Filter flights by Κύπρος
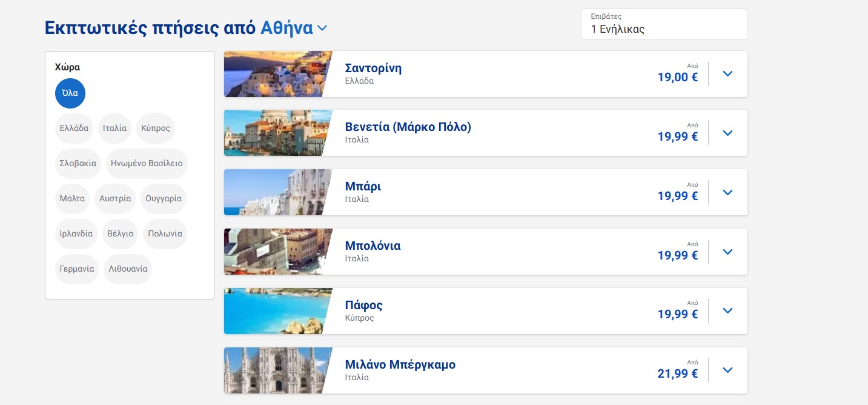Screen dimensions: 868x405 click(155, 129)
